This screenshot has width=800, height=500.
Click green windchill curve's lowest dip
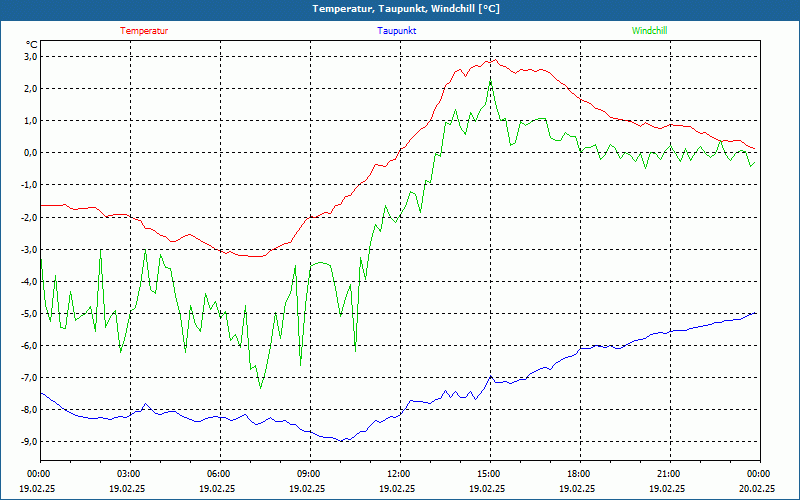pyautogui.click(x=261, y=387)
